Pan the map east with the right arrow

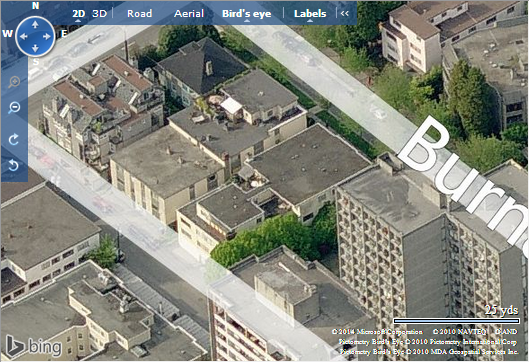(x=47, y=36)
